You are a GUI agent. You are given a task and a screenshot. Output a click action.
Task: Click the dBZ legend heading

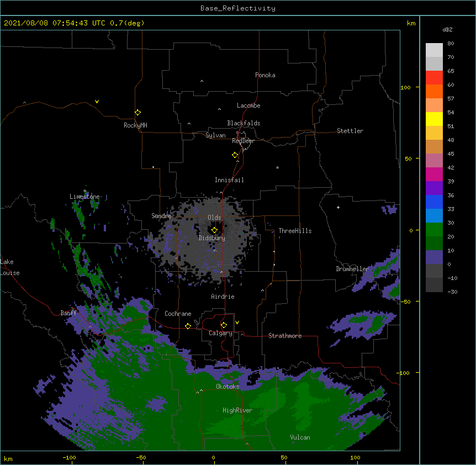pyautogui.click(x=447, y=30)
